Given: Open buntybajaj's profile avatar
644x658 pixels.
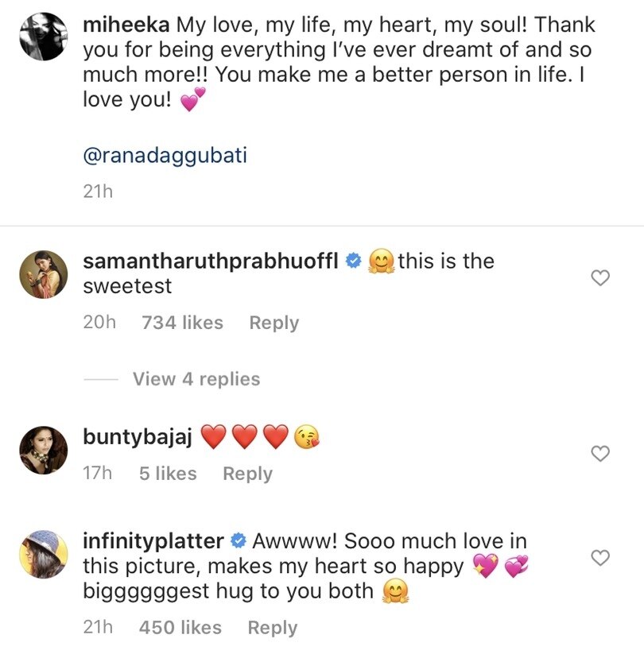Looking at the screenshot, I should (x=43, y=450).
